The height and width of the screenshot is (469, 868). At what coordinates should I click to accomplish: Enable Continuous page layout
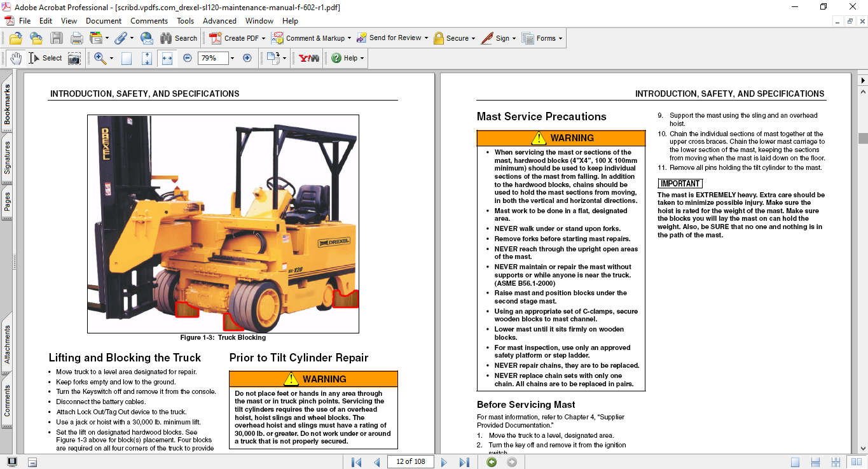[815, 462]
